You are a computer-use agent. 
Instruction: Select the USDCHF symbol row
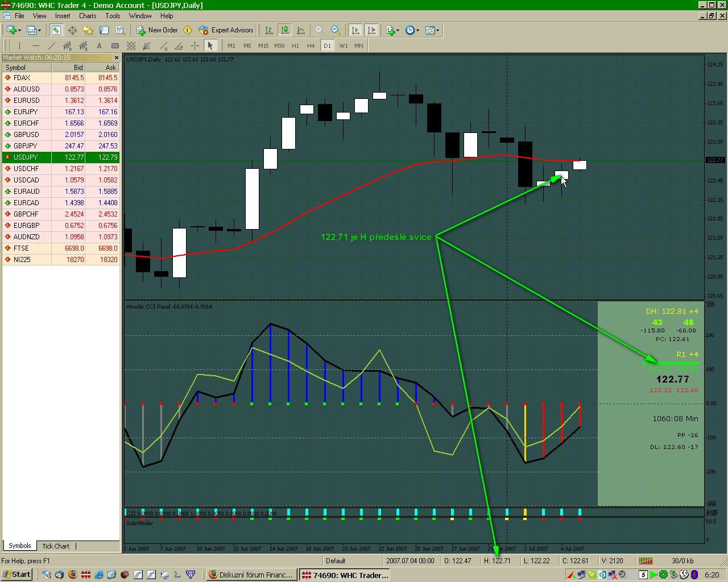click(x=61, y=169)
